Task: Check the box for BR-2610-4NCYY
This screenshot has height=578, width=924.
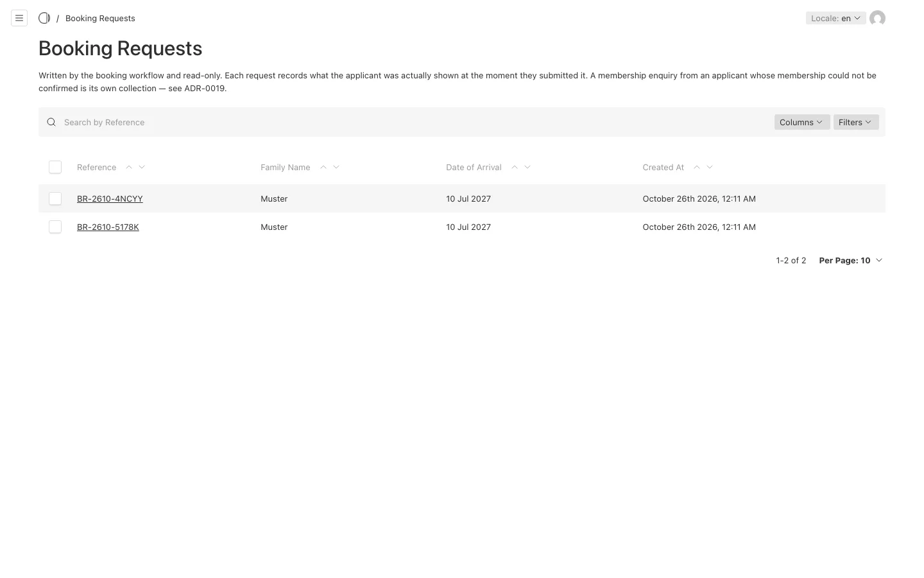Action: point(55,198)
